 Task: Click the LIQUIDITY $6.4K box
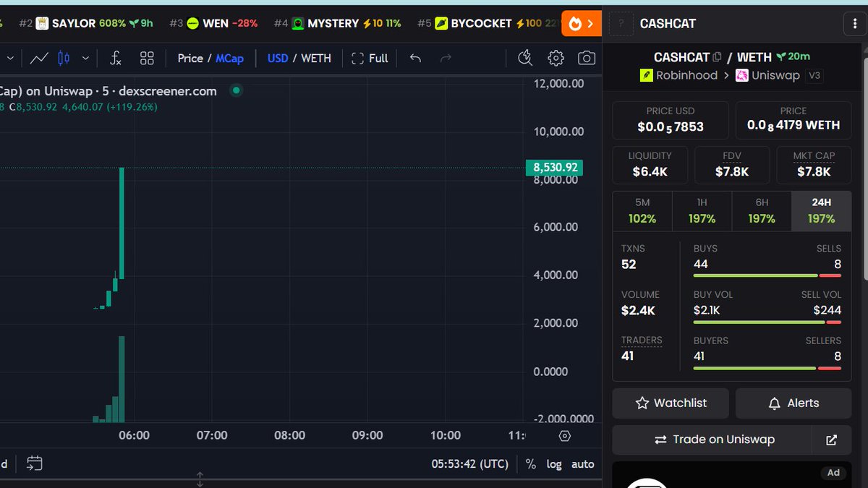[x=650, y=166]
